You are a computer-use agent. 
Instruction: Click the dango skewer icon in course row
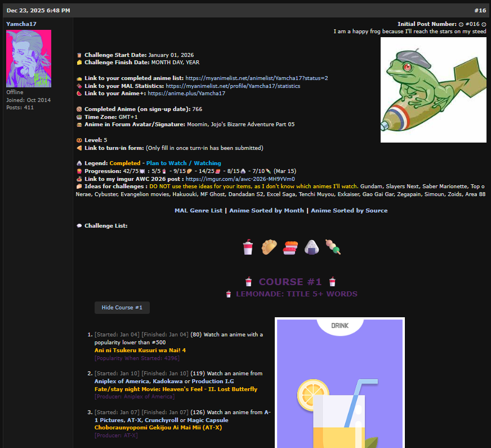coord(333,247)
